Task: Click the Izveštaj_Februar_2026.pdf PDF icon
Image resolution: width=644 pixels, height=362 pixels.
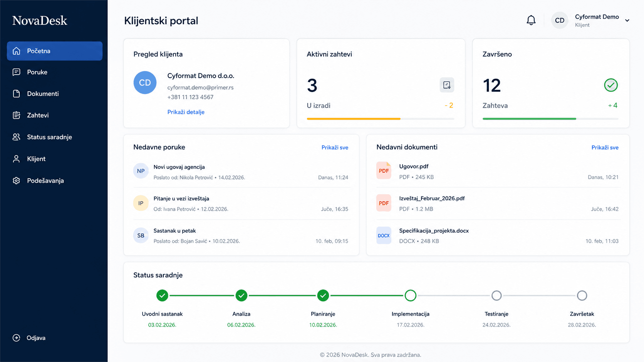Action: (384, 203)
